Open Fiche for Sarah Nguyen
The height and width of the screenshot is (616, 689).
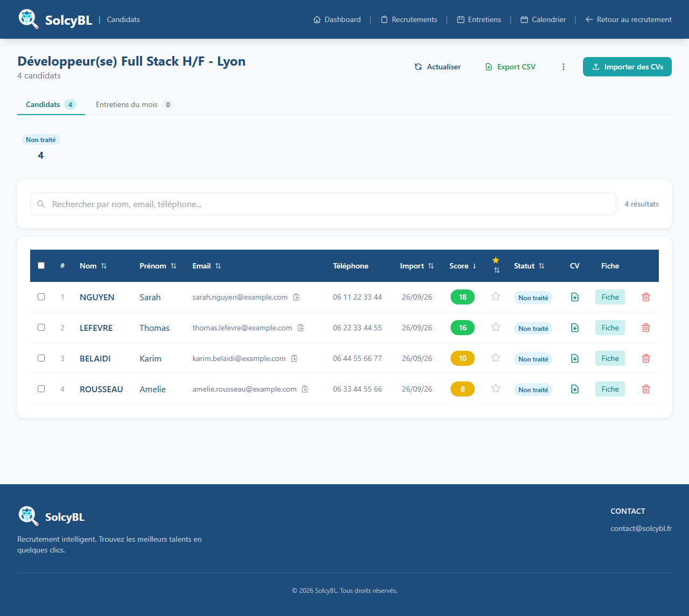[610, 297]
